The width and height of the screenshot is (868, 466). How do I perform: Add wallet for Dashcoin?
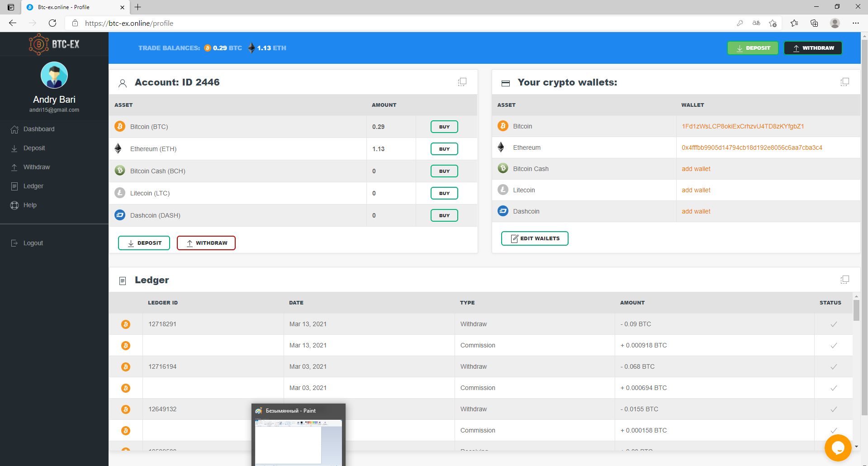[x=696, y=211]
